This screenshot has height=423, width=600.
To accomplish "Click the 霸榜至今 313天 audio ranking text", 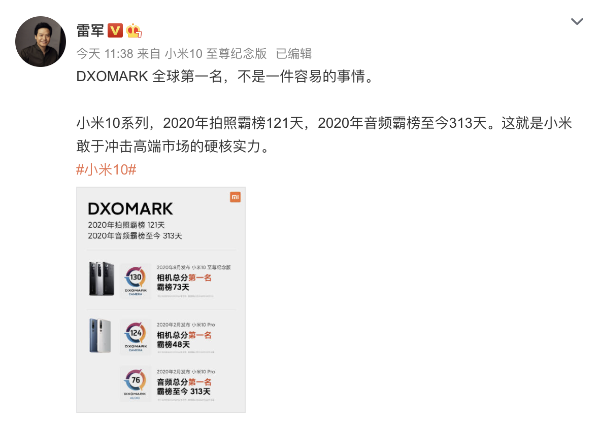I will click(x=183, y=392).
